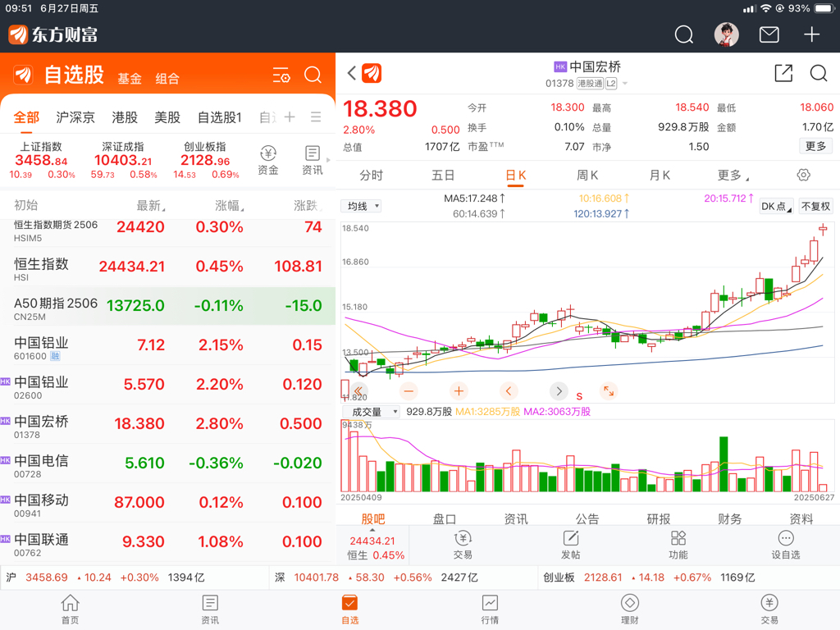Zoom out the K-line chart

click(x=409, y=391)
